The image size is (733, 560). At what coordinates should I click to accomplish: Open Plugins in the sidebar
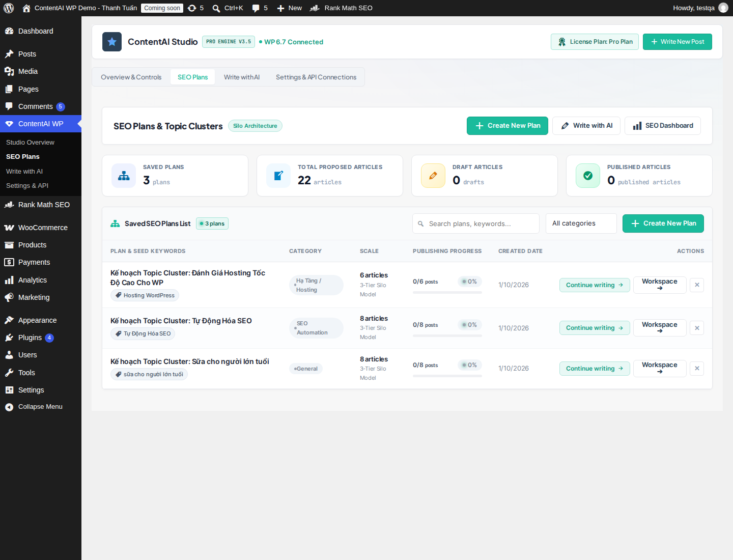pyautogui.click(x=41, y=338)
